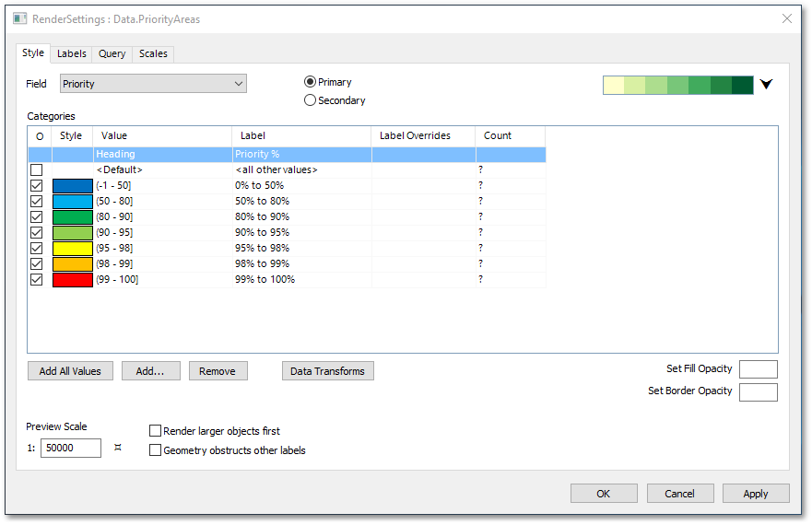This screenshot has width=812, height=525.
Task: Uncheck the (-1 - 50] category checkbox
Action: [36, 185]
